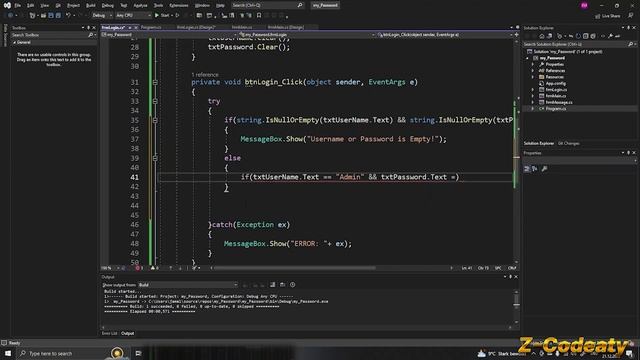Image resolution: width=640 pixels, height=360 pixels.
Task: Expand the Properties node in Solution Explorer
Action: [x=533, y=64]
